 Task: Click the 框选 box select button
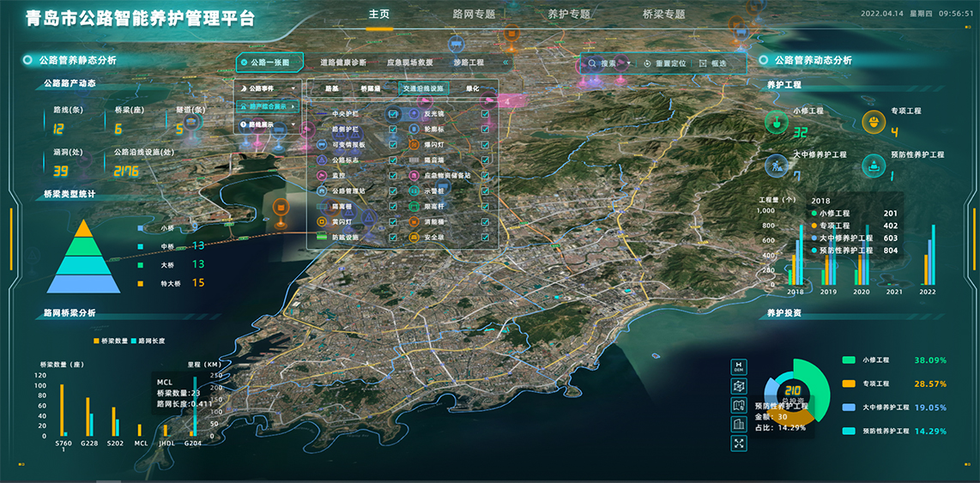713,63
